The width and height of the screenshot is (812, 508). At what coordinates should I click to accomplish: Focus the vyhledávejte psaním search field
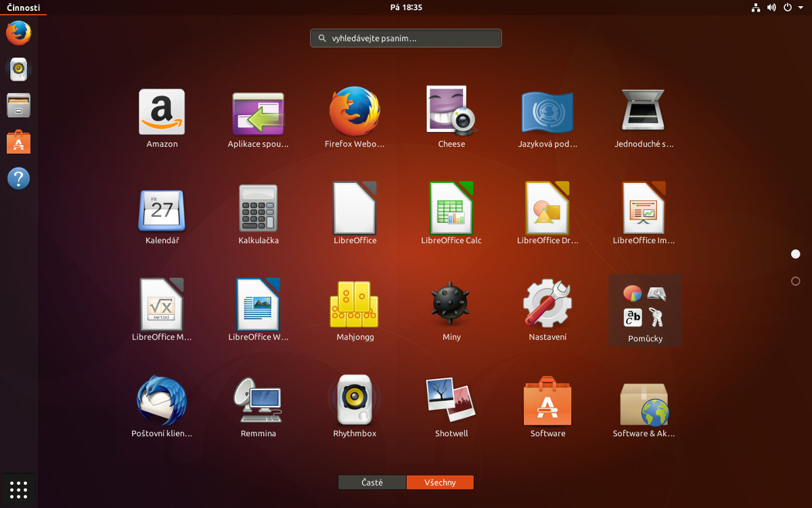click(406, 38)
